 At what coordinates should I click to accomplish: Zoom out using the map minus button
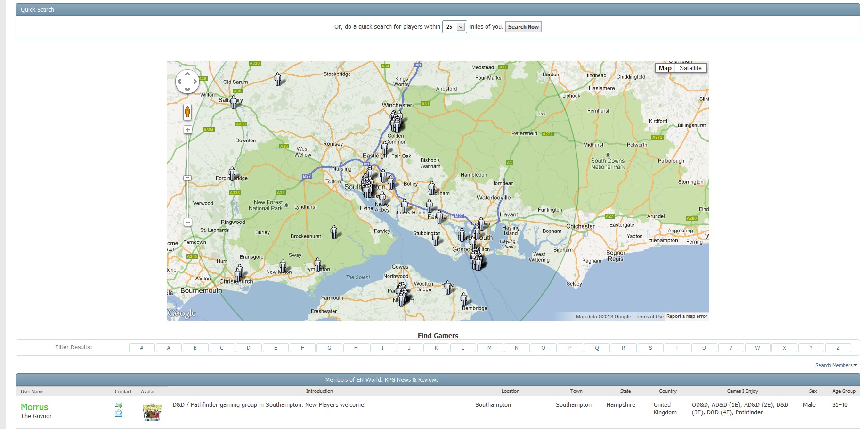pos(187,222)
